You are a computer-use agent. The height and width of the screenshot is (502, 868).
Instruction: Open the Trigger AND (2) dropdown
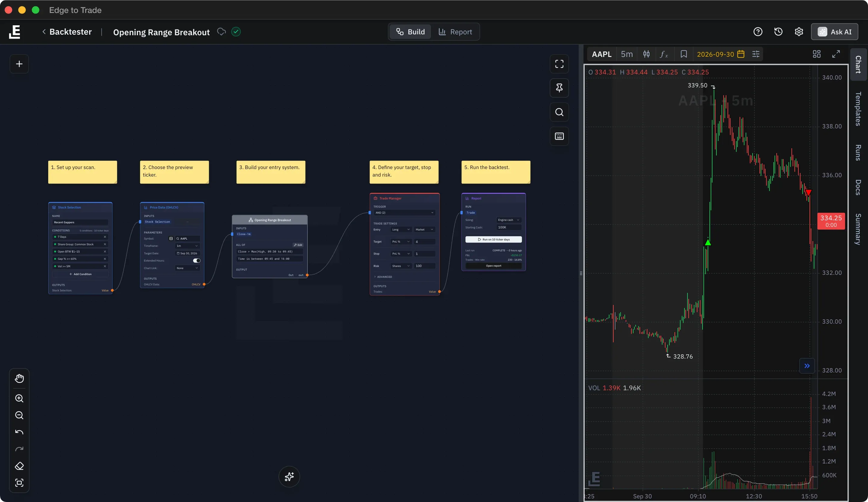click(404, 213)
